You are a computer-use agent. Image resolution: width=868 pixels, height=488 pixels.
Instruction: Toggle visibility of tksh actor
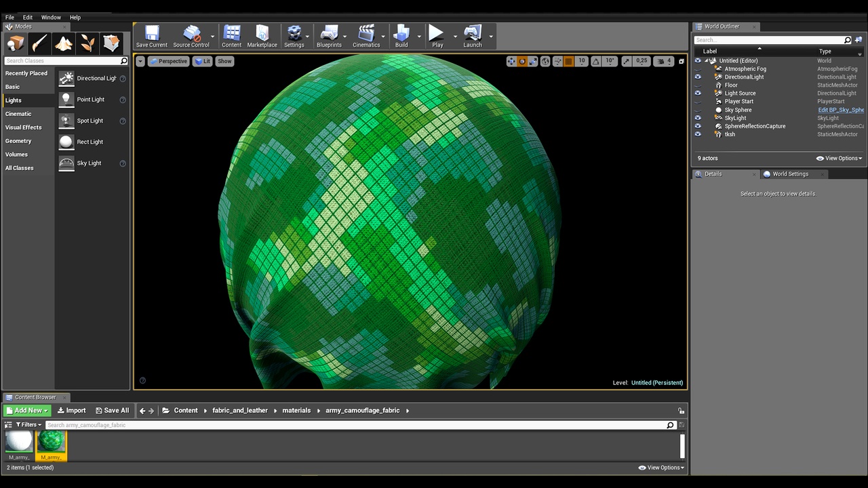click(698, 134)
